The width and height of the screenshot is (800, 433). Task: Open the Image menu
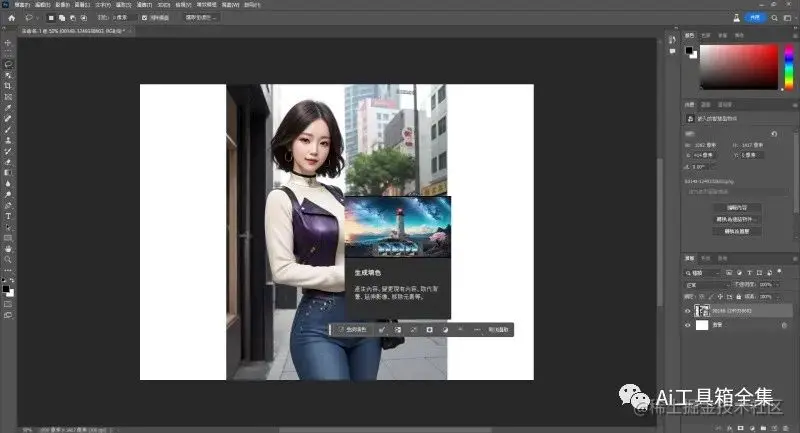(63, 5)
